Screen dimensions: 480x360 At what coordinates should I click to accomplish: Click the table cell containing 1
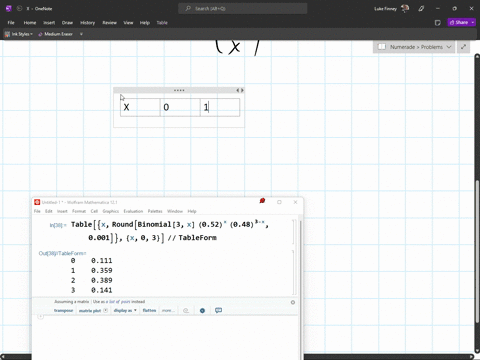pos(220,107)
